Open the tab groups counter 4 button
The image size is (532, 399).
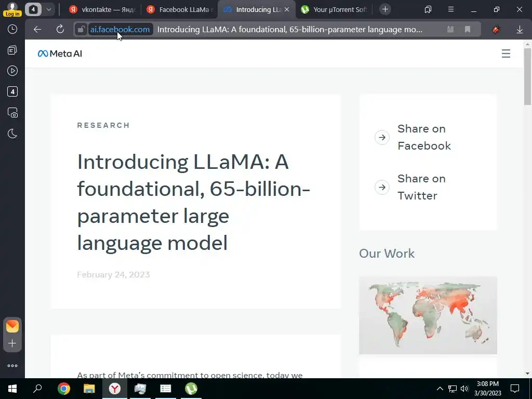pyautogui.click(x=33, y=9)
